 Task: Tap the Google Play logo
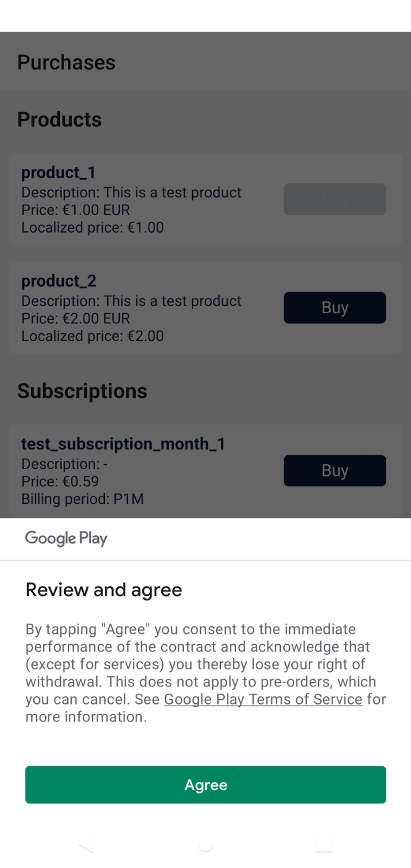point(66,538)
